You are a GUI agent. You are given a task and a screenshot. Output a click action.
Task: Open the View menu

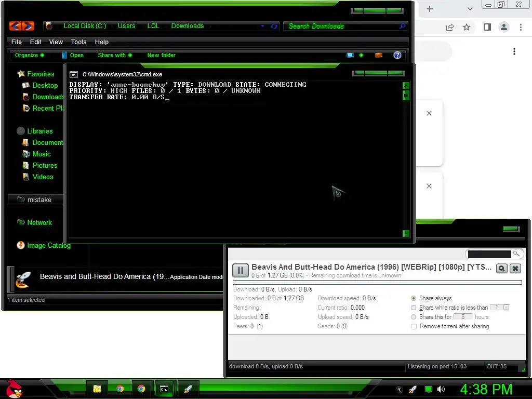[56, 42]
